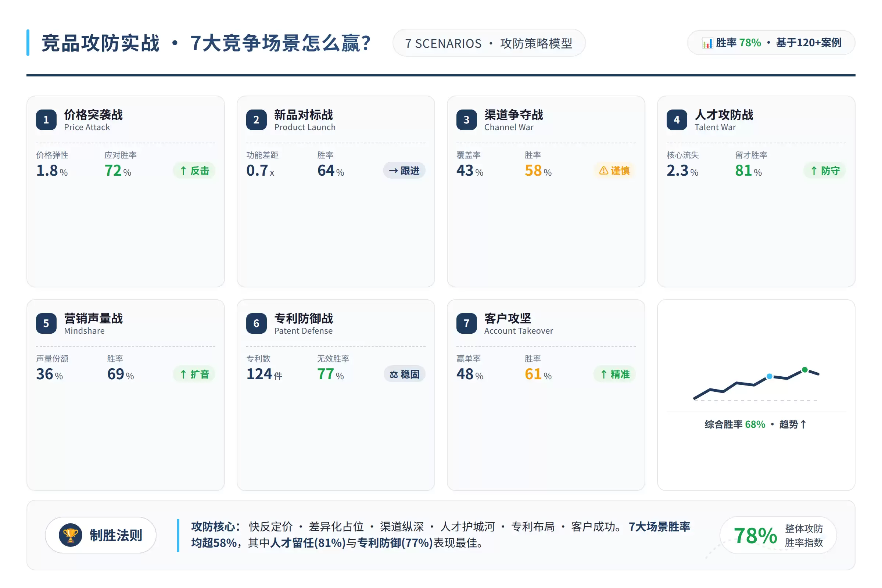Click the bar chart icon beside 胜率 78%

coord(707,43)
